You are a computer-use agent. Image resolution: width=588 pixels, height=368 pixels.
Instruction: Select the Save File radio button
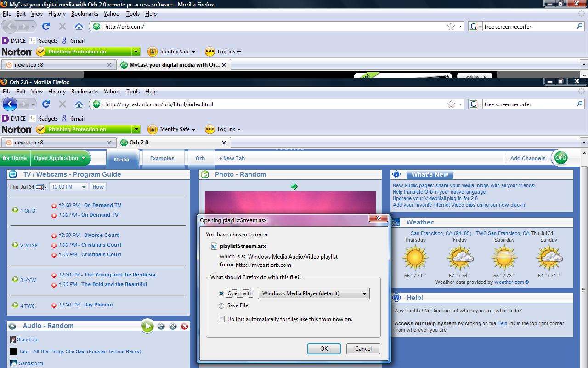[x=221, y=305]
